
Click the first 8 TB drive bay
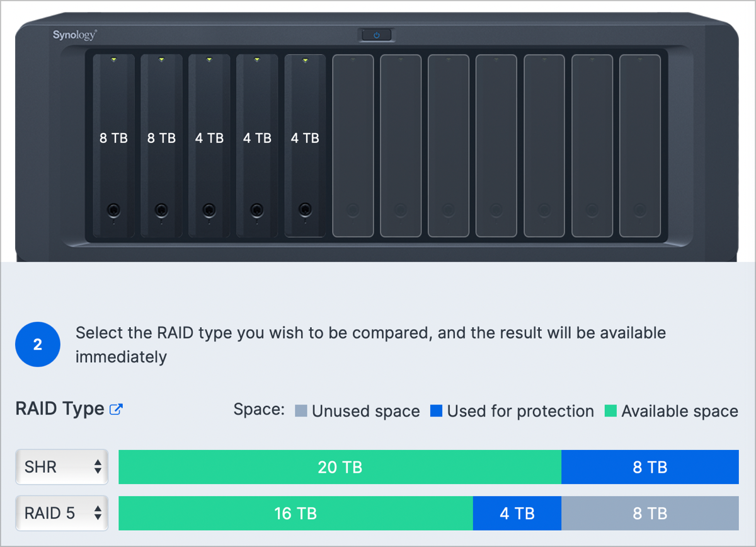113,146
